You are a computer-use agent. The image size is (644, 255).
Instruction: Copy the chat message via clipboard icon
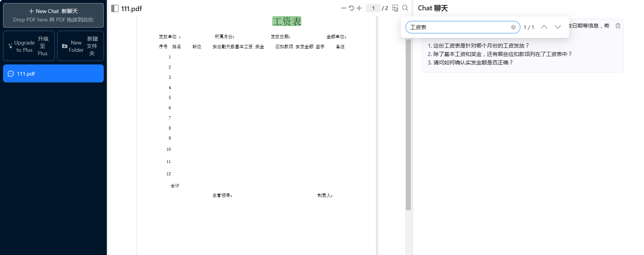618,26
